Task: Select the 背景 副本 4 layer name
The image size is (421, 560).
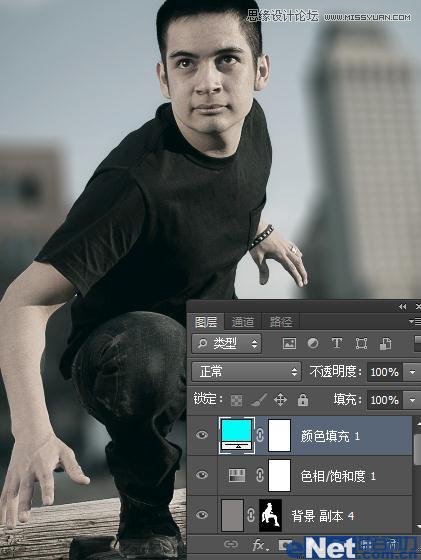Action: [323, 516]
